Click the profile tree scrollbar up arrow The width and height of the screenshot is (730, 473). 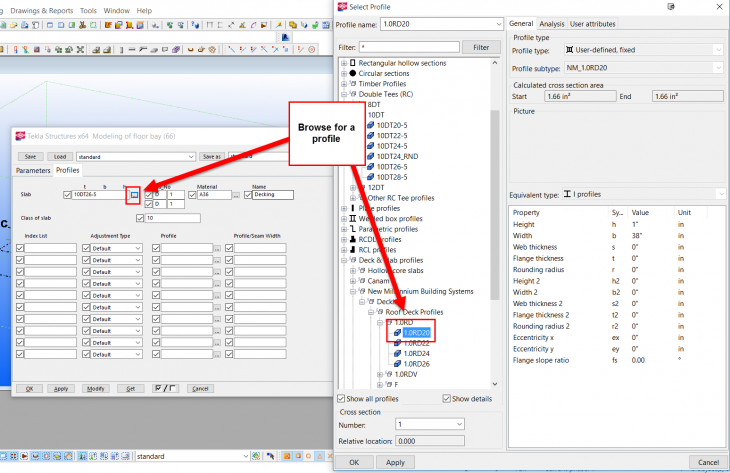495,62
